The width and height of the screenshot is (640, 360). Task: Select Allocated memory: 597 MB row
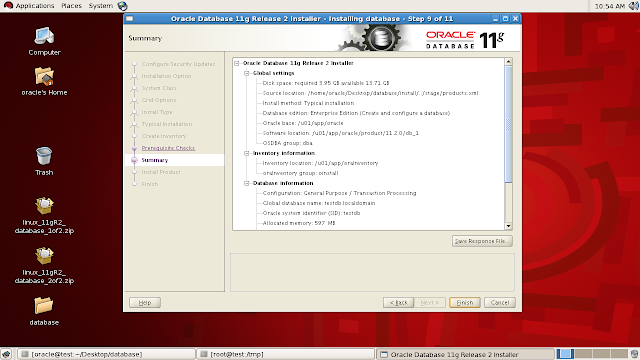tap(299, 223)
